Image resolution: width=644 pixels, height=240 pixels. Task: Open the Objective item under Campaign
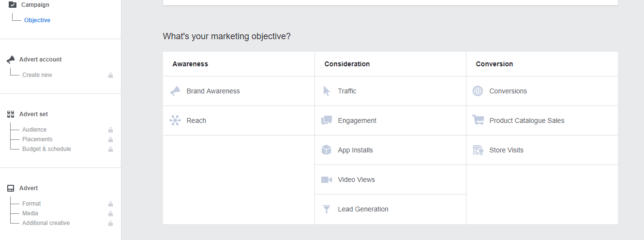(37, 20)
